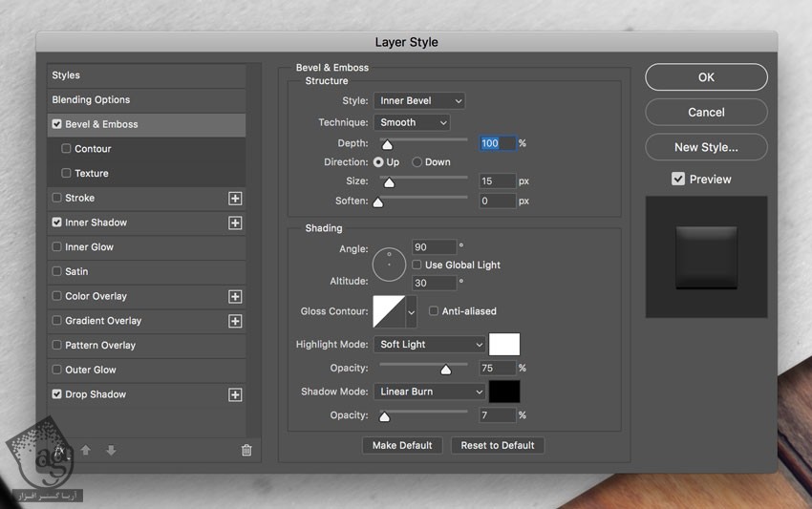Click the Make Default button
Screen dimensions: 812x509
coord(402,445)
